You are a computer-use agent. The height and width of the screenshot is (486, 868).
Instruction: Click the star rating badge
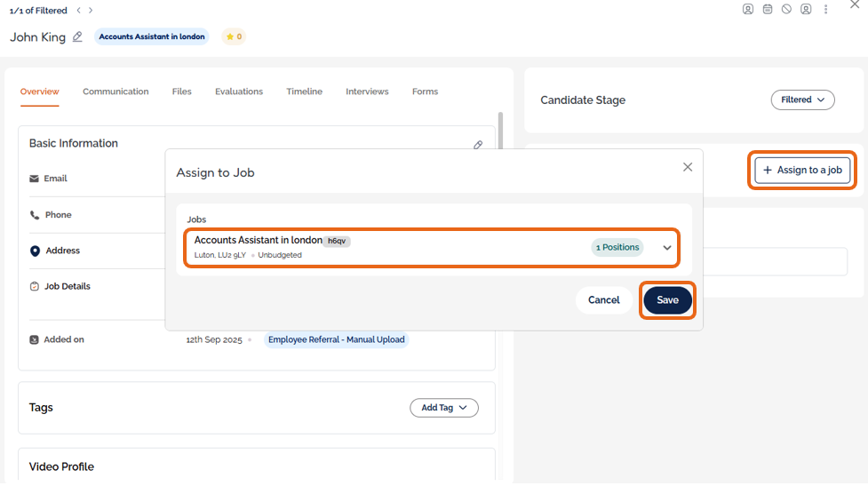coord(234,37)
